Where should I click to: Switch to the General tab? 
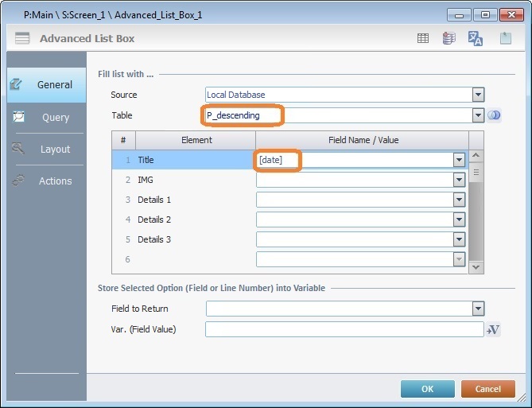(x=46, y=84)
